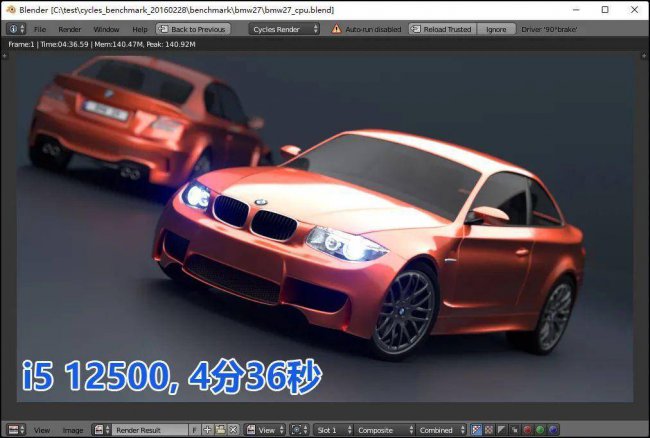Screen dimensions: 650x438
Task: Open the Cycles Render engine dropdown
Action: tap(284, 29)
